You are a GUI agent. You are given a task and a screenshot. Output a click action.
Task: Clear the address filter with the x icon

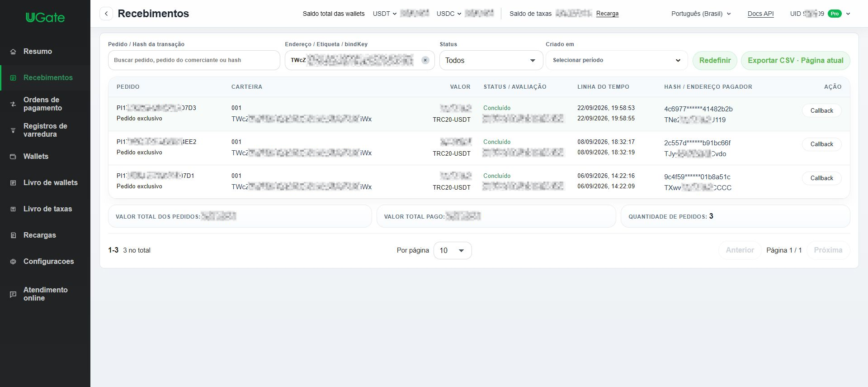(x=425, y=60)
